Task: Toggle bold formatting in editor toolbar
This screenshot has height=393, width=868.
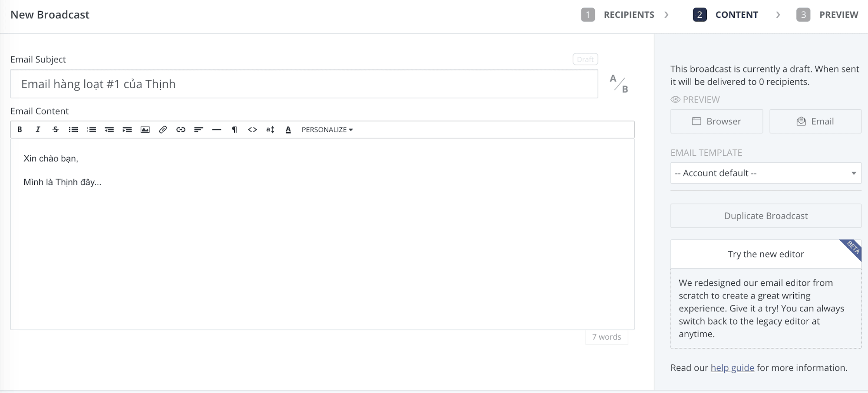Action: pyautogui.click(x=20, y=130)
